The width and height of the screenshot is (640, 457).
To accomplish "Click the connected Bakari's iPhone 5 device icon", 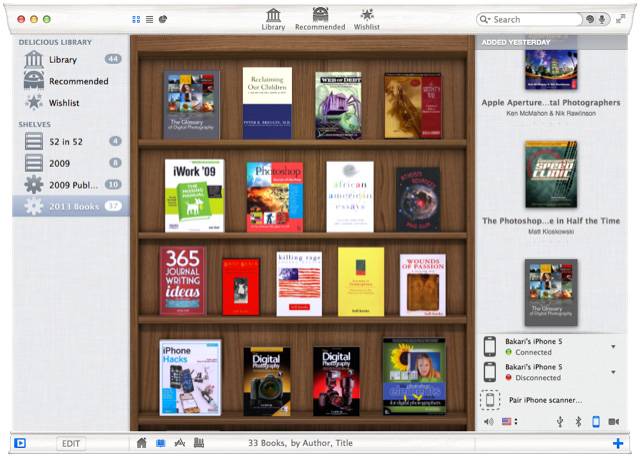I will pos(490,346).
